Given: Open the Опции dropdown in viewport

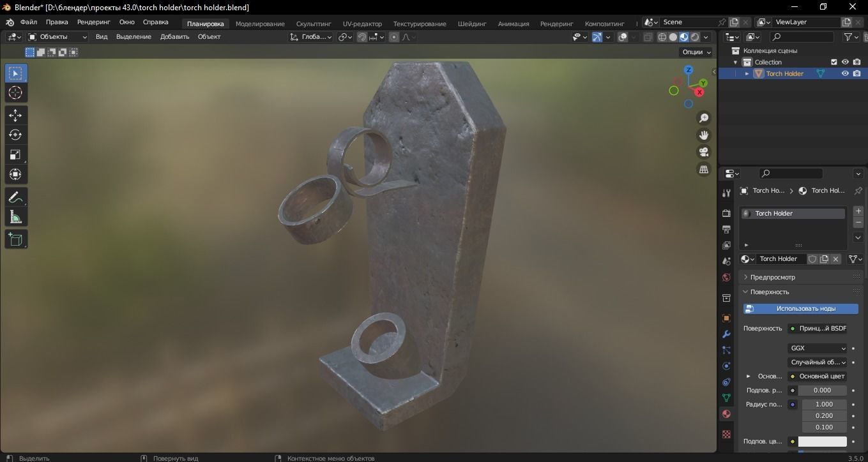Looking at the screenshot, I should tap(696, 52).
